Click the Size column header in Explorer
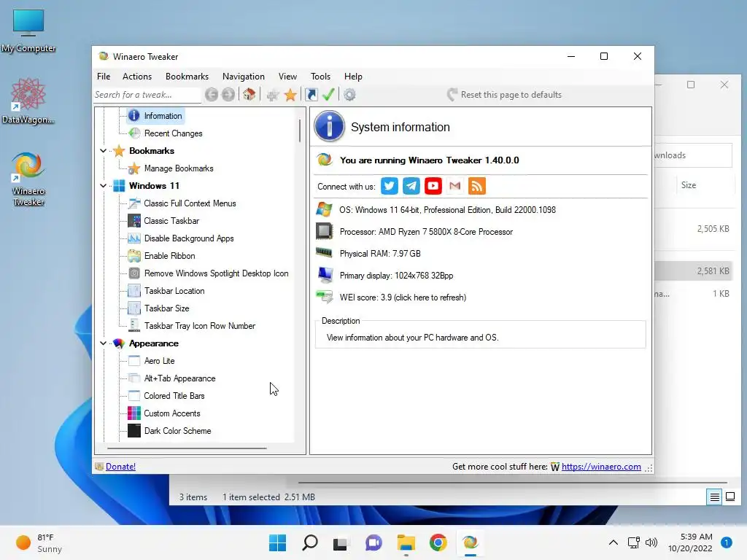 pyautogui.click(x=689, y=185)
